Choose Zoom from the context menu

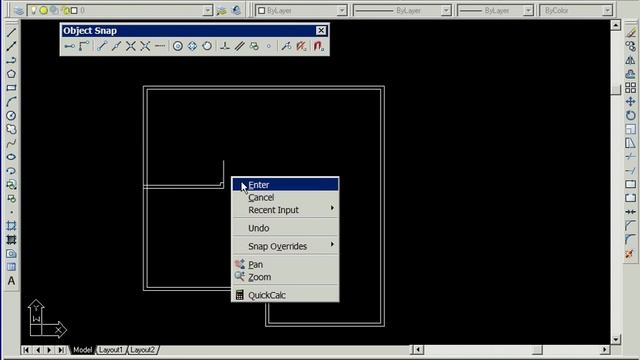click(x=285, y=277)
